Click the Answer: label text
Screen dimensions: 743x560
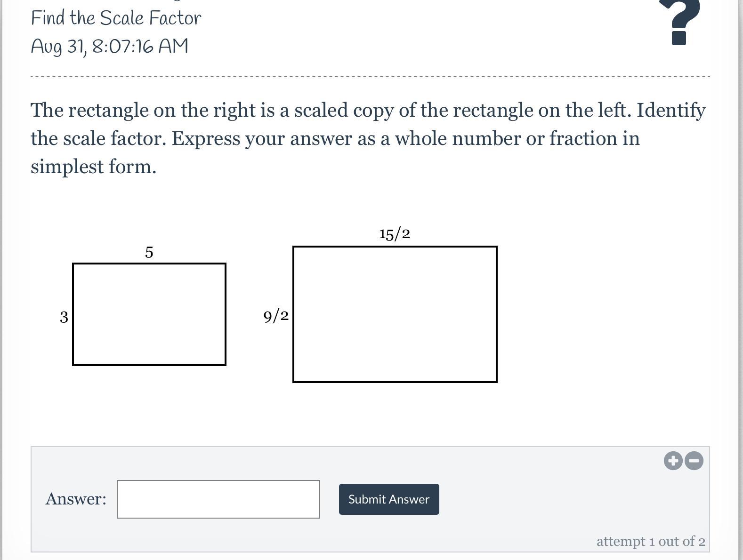pyautogui.click(x=76, y=499)
